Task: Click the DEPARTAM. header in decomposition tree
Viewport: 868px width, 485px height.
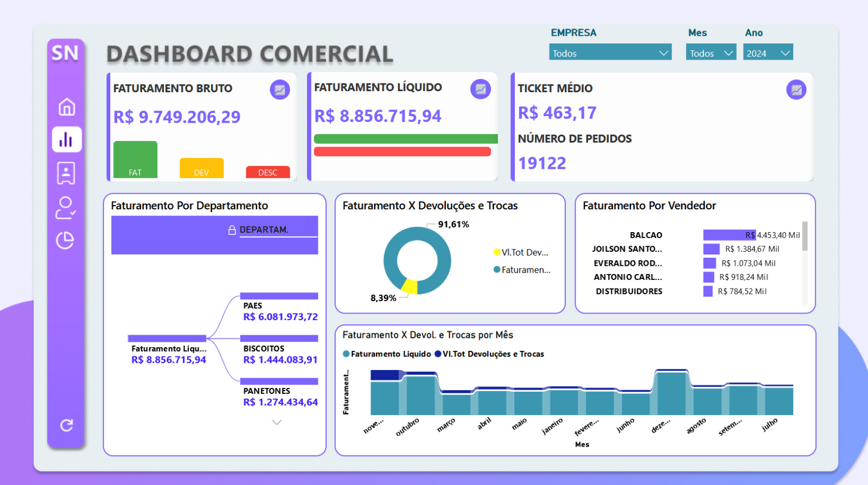Action: pyautogui.click(x=264, y=229)
